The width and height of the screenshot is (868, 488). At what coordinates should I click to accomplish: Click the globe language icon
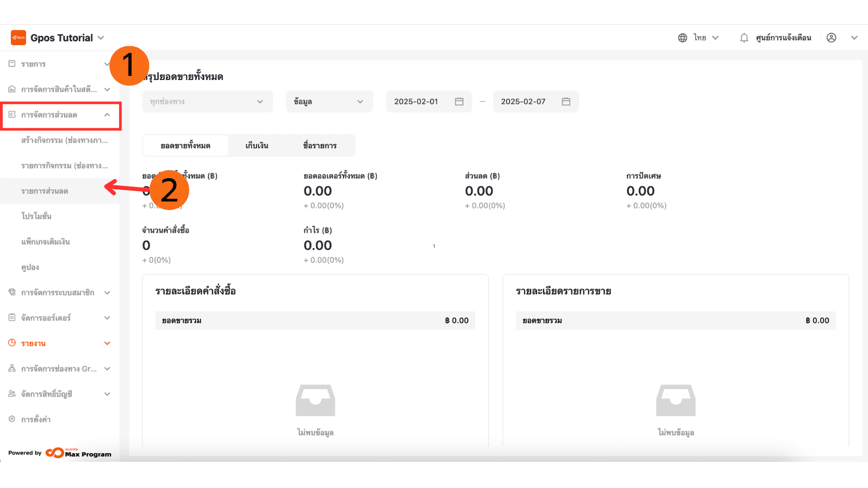point(682,38)
